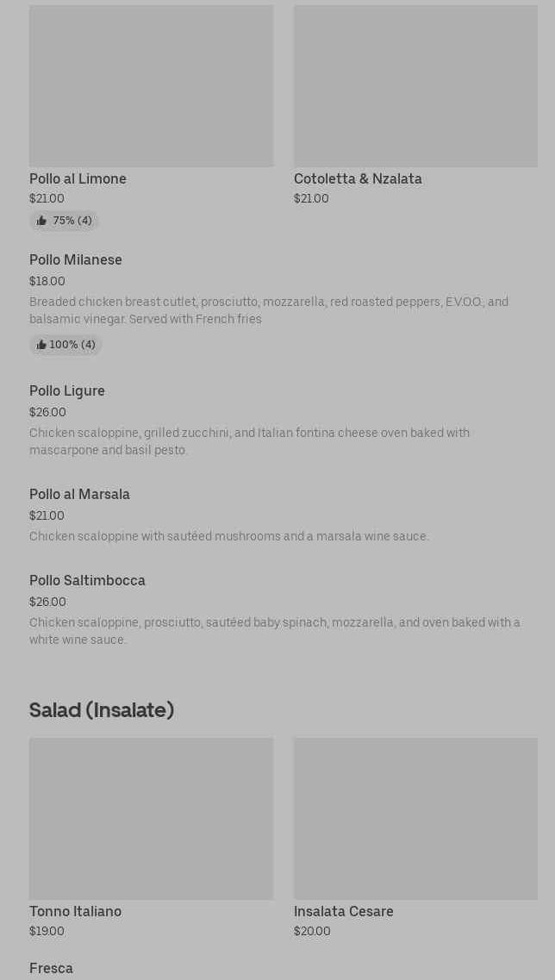This screenshot has width=555, height=980.
Task: Open the Fresca salad item
Action: [x=51, y=969]
